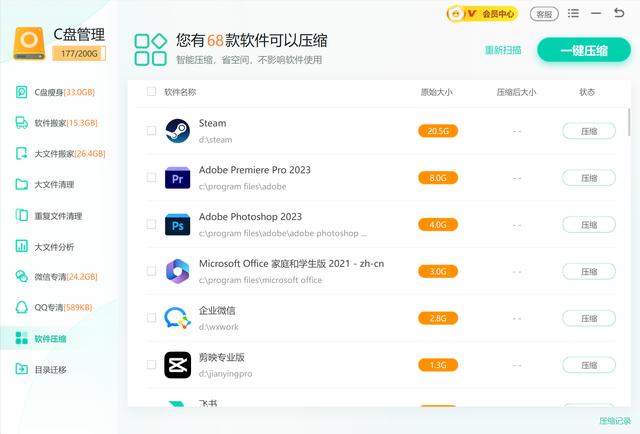Click the 软件搬家 truck icon
The image size is (640, 434).
21,122
